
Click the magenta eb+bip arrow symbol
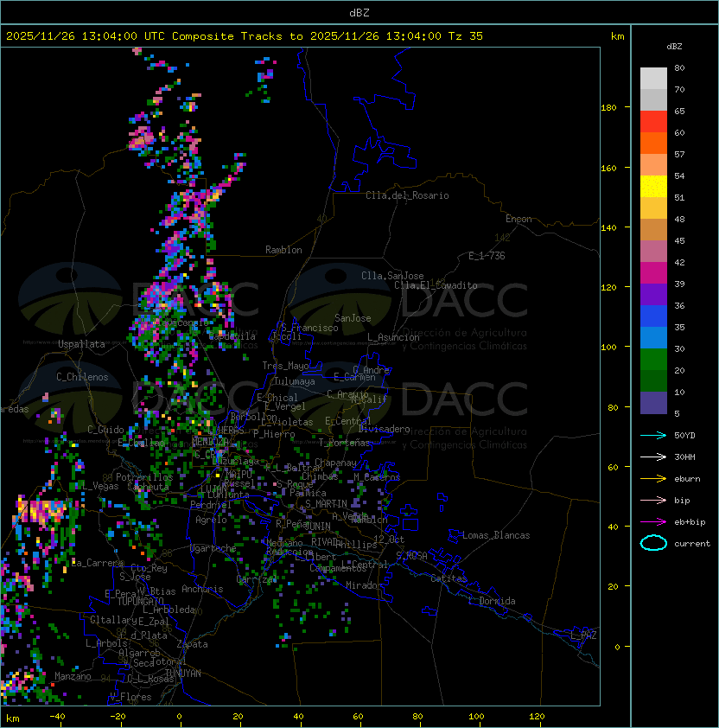click(x=653, y=522)
